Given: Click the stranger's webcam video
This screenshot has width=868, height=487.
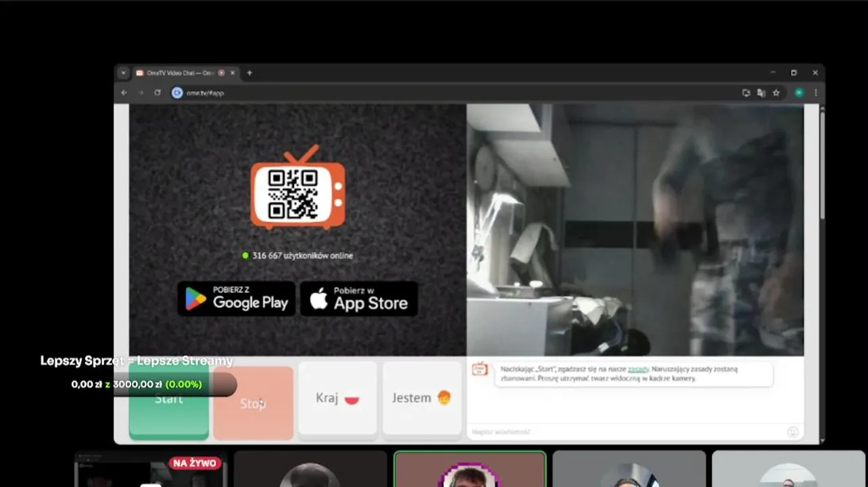Looking at the screenshot, I should pyautogui.click(x=635, y=230).
